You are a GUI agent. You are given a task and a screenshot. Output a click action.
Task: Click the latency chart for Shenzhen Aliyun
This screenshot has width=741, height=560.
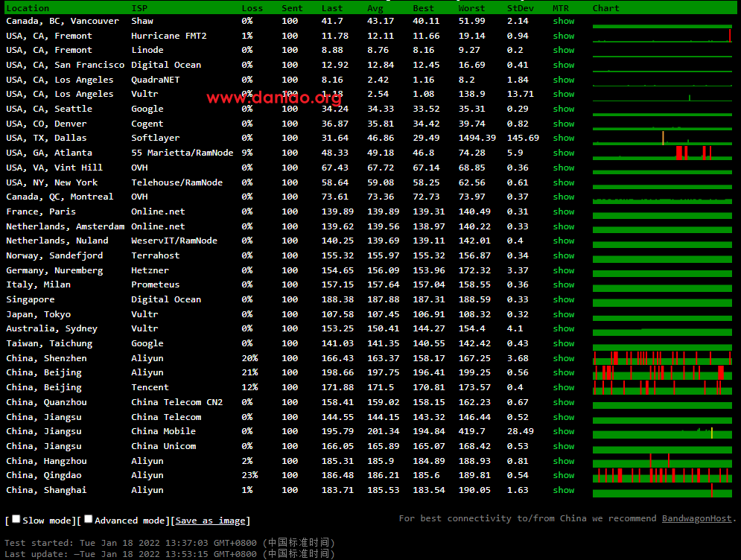coord(662,358)
